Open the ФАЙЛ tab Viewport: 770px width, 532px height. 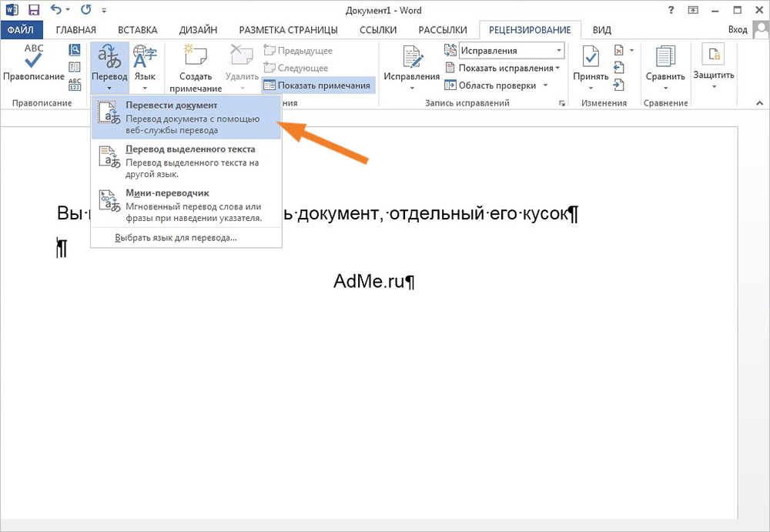[21, 30]
